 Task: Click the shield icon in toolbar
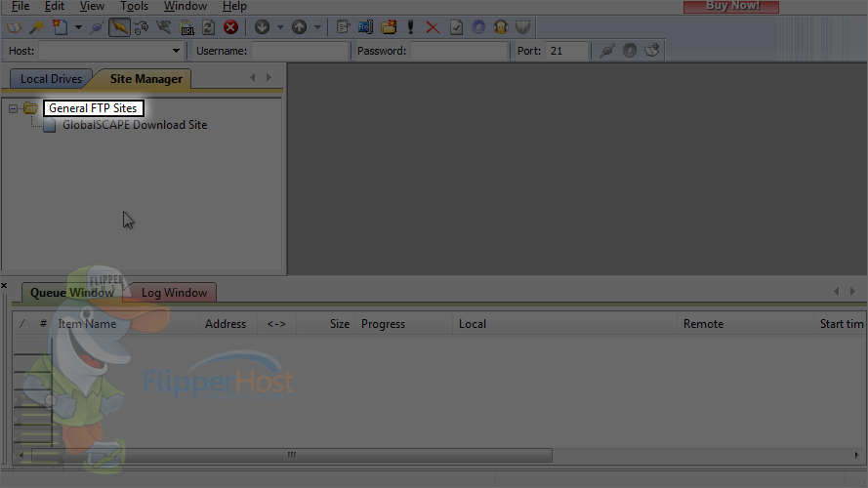(522, 27)
